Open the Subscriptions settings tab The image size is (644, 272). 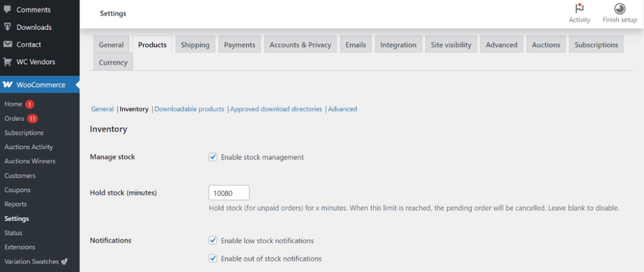pos(596,45)
